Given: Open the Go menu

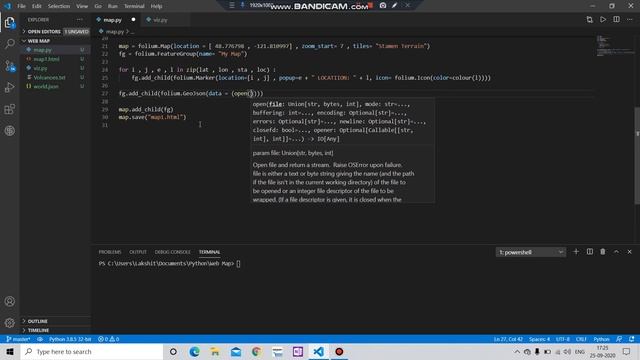Looking at the screenshot, I should [x=98, y=6].
